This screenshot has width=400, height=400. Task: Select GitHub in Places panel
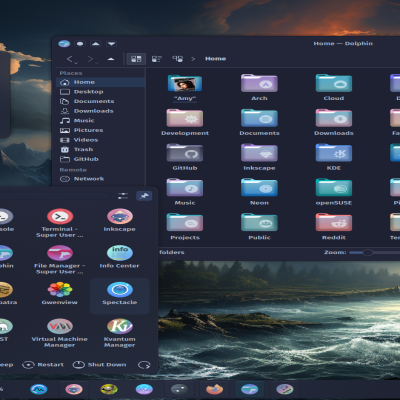pos(101,159)
